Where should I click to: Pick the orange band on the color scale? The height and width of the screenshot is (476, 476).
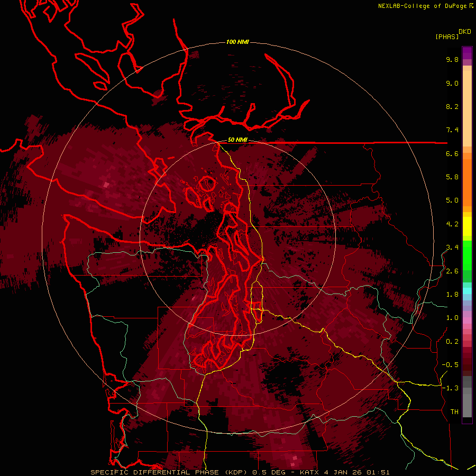click(x=467, y=182)
